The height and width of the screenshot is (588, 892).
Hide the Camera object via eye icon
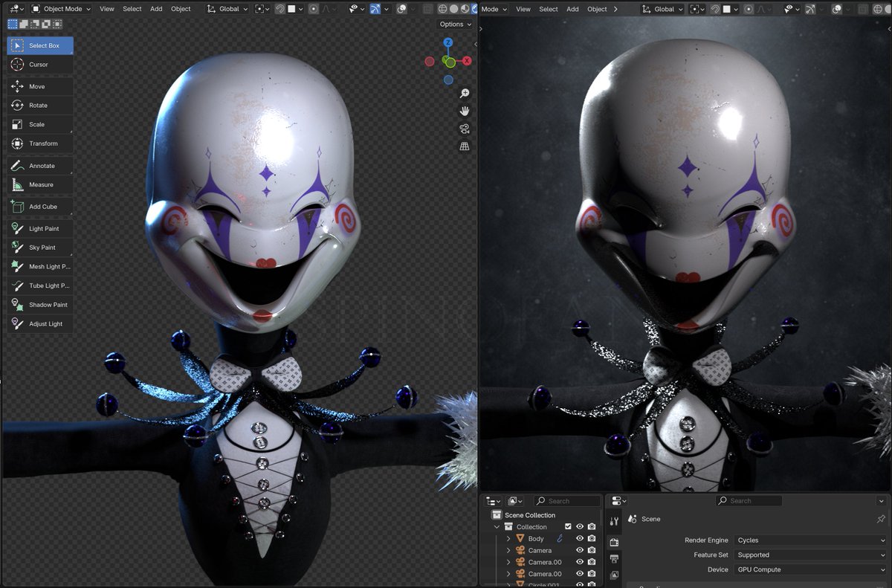pyautogui.click(x=580, y=550)
